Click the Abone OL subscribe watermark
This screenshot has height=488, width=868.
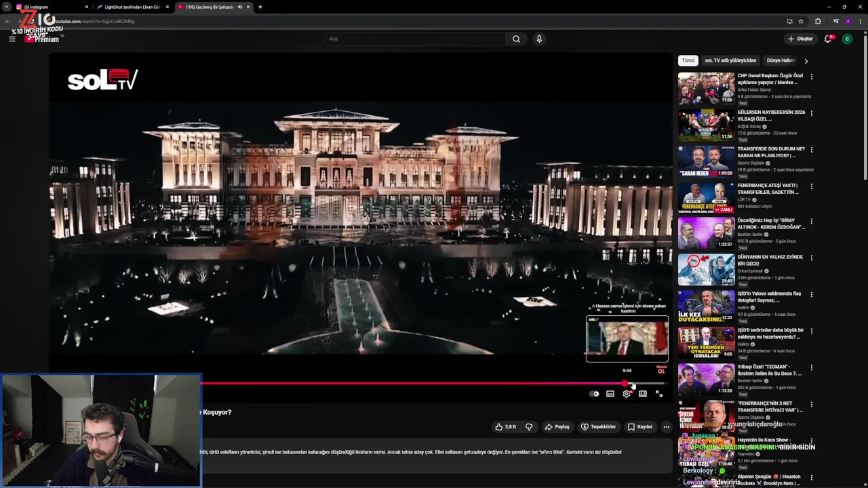(661, 369)
